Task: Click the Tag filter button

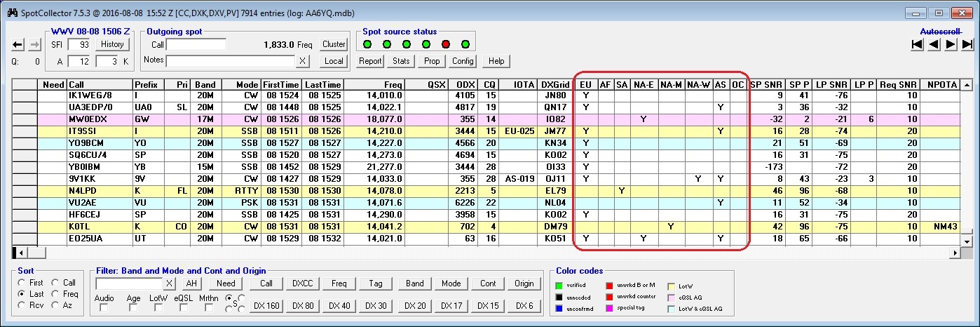Action: pos(376,283)
